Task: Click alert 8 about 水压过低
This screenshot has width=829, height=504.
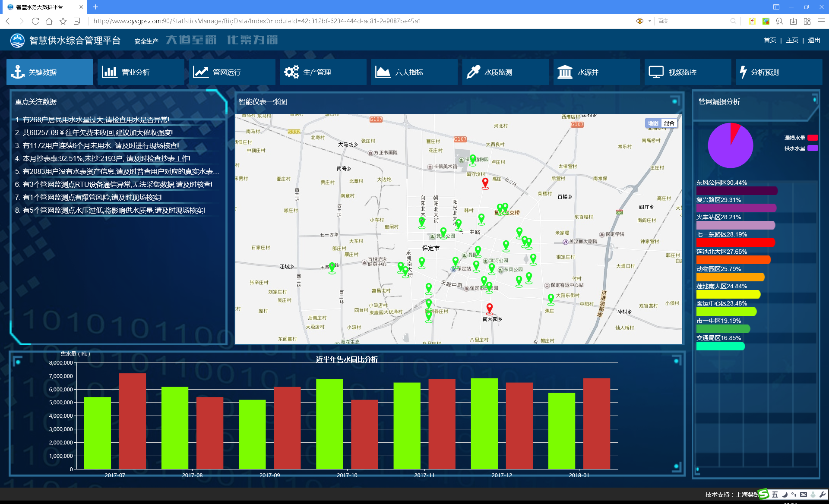Action: [x=110, y=210]
